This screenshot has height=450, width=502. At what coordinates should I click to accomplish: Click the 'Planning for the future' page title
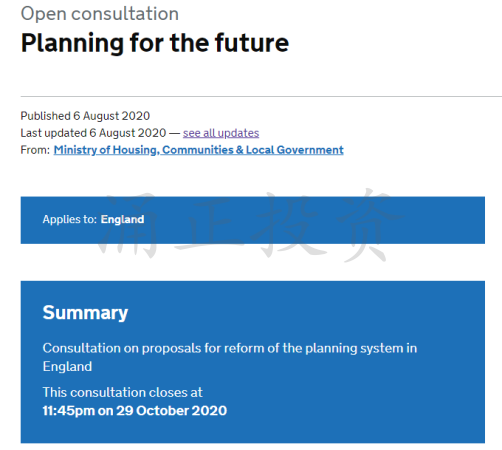tap(155, 43)
